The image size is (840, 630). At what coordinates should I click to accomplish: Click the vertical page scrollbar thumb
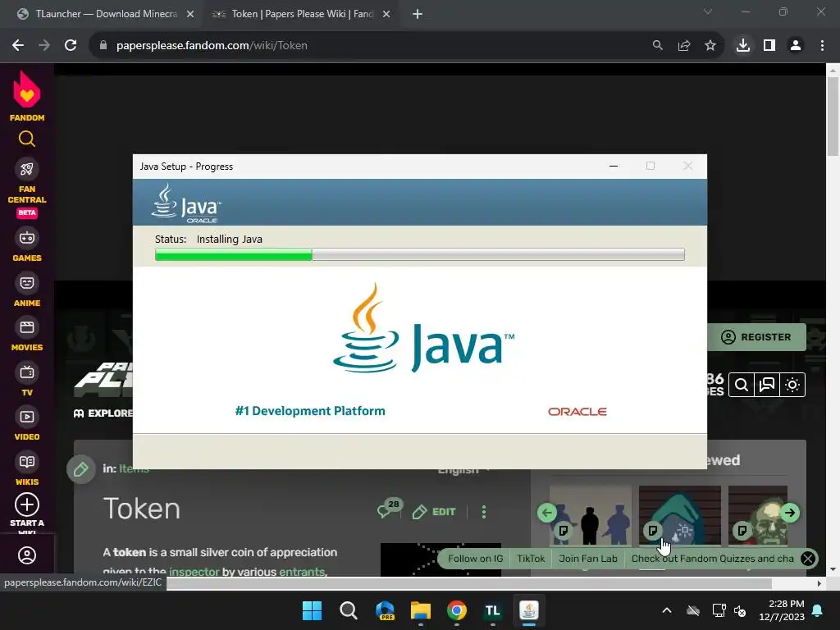pos(833,116)
